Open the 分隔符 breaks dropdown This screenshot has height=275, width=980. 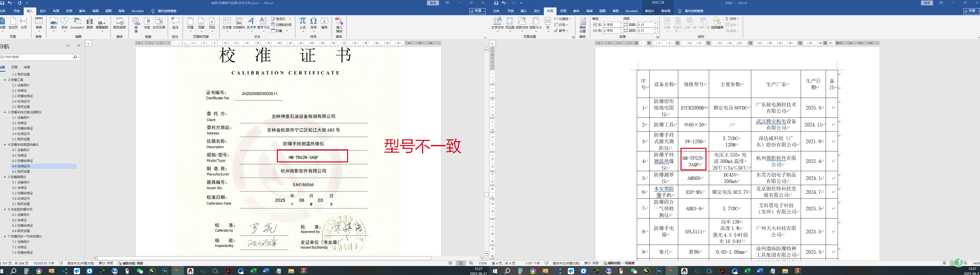click(563, 19)
